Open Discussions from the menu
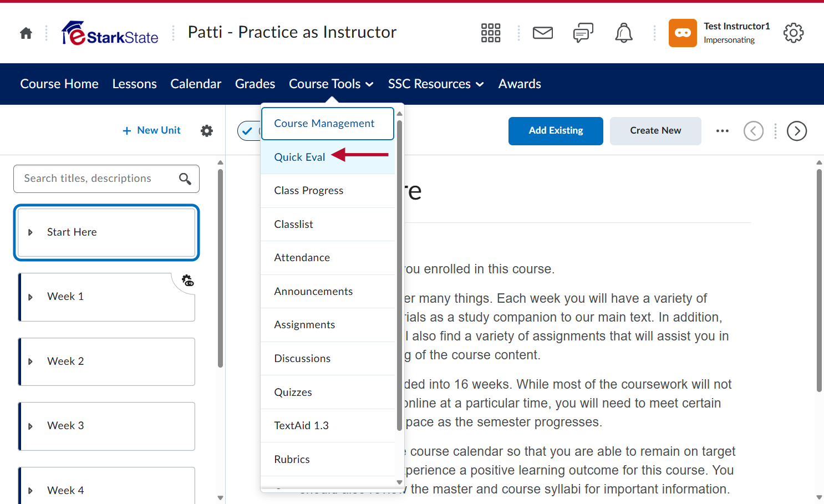The image size is (824, 504). point(328,359)
